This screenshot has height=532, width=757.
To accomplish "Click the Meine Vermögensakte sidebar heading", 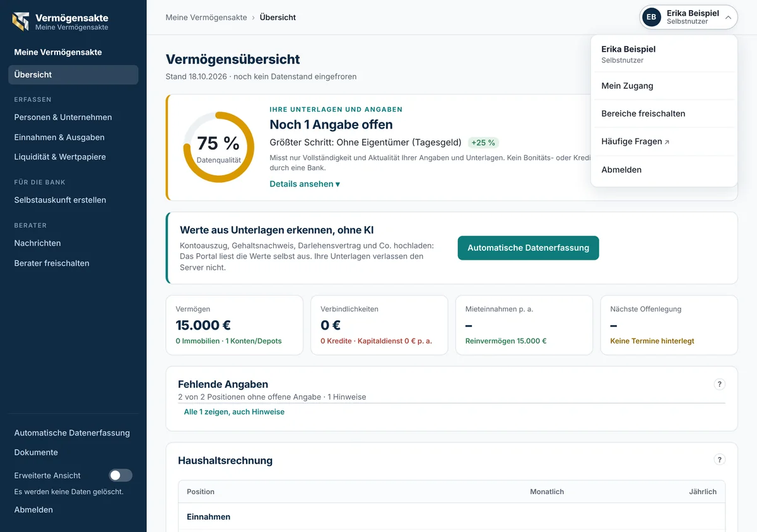I will coord(58,52).
